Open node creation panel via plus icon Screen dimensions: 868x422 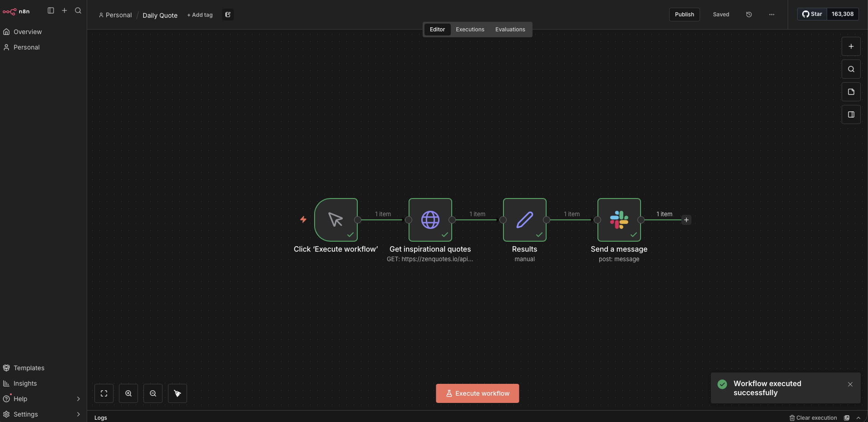point(851,46)
